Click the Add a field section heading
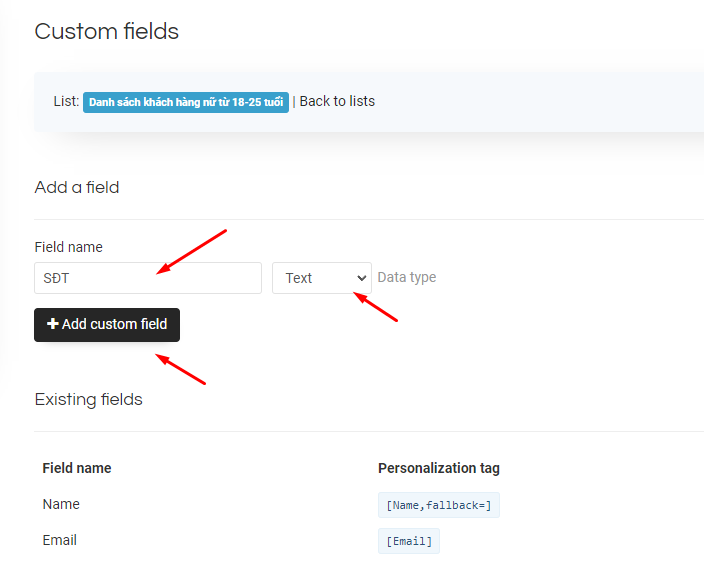Viewport: 704px width, 583px height. pos(77,187)
